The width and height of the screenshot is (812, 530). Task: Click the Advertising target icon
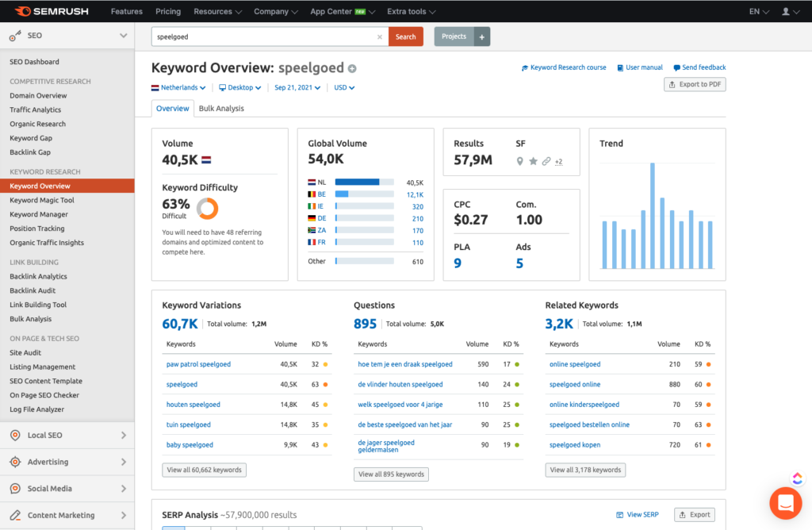pyautogui.click(x=16, y=462)
